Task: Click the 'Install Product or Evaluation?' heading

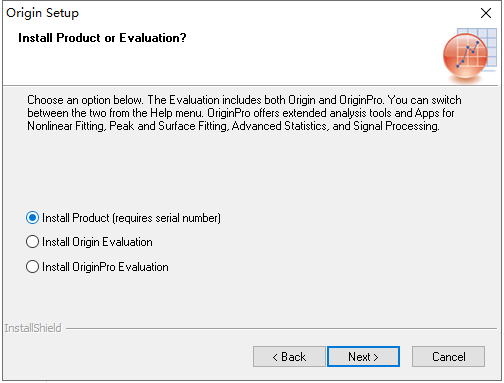Action: [x=102, y=38]
